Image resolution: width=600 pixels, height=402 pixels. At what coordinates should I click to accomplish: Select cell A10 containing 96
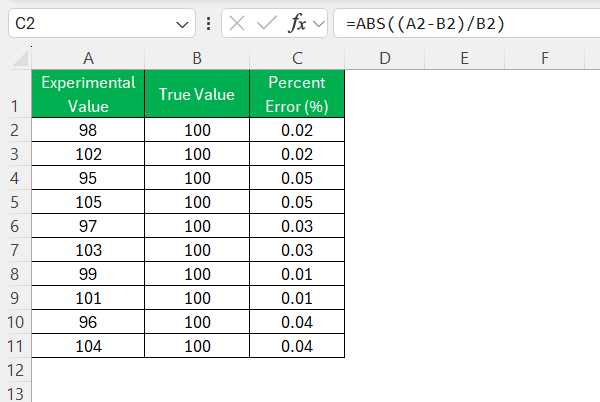click(88, 322)
